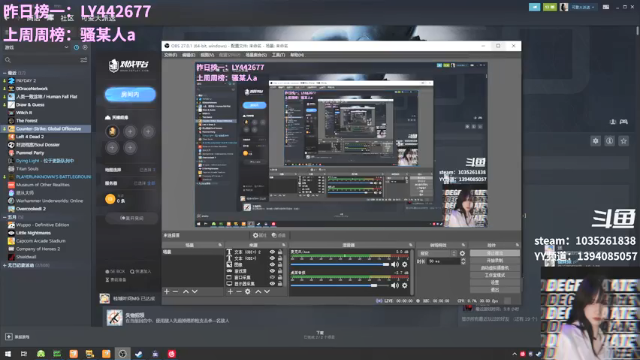Image resolution: width=640 pixels, height=360 pixels.
Task: Click the gear settings icon on Steam game page
Action: tap(596, 141)
